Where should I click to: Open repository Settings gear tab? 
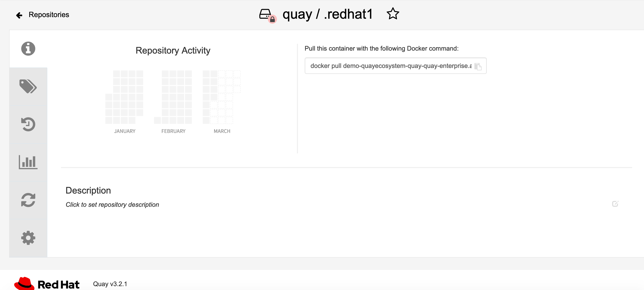pos(28,238)
